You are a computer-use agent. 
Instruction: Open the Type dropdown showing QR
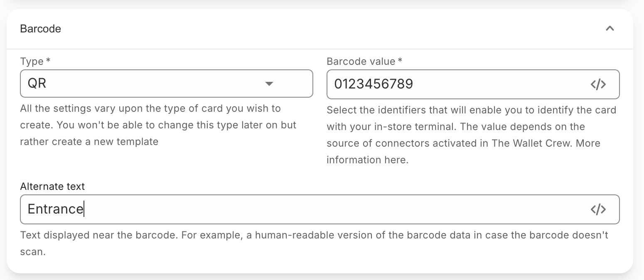(x=166, y=84)
